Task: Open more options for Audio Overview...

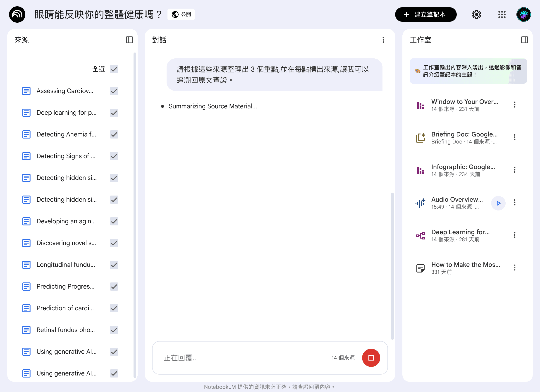Action: tap(514, 202)
